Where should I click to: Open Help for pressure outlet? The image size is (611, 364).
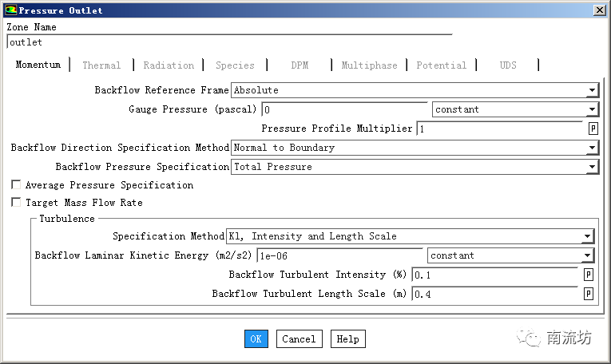click(347, 338)
